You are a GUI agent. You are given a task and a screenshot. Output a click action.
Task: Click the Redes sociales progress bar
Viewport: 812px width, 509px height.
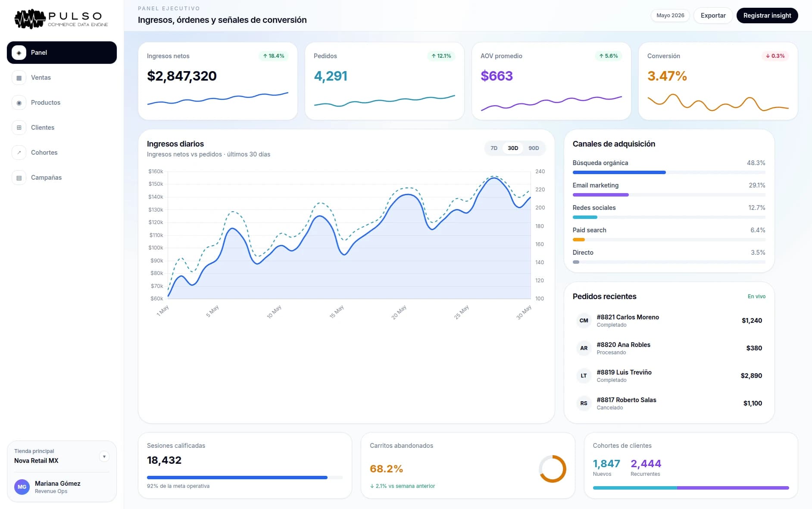(669, 217)
